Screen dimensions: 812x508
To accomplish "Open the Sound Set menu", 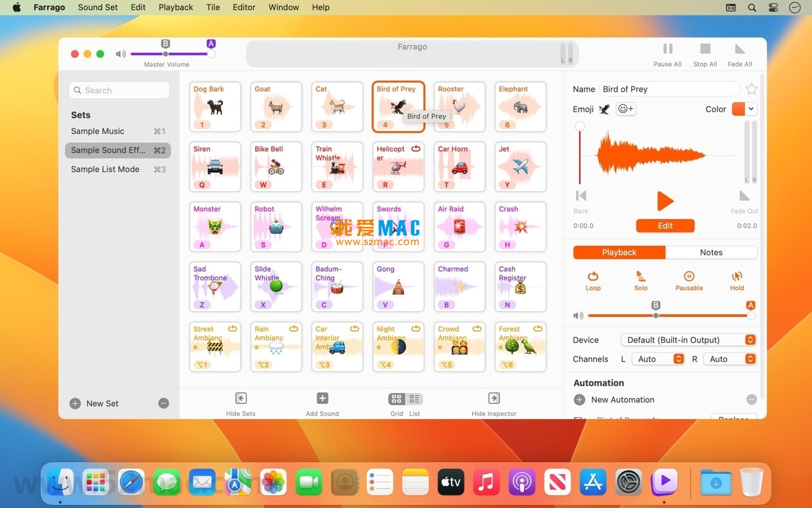I will (x=98, y=8).
